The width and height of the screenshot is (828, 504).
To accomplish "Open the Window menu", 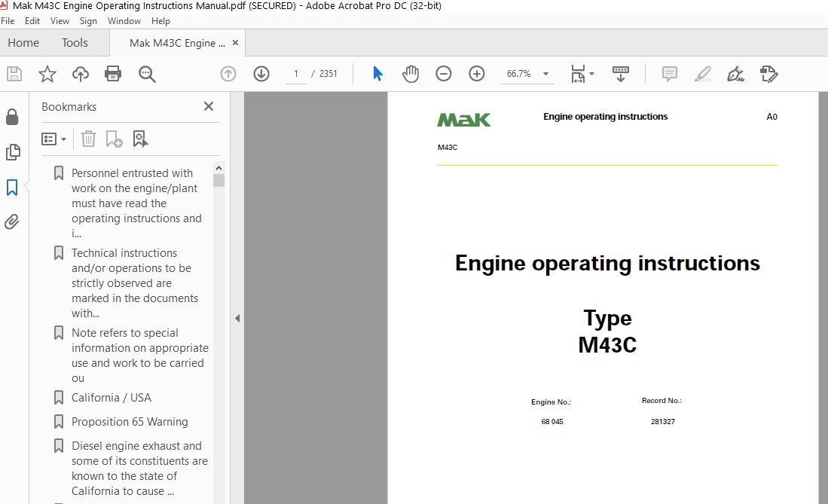I will point(124,20).
